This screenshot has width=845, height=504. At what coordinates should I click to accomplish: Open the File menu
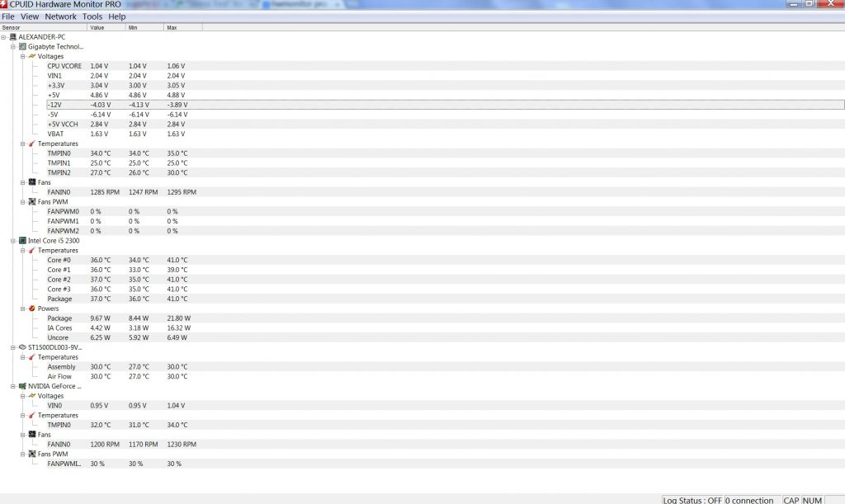click(x=8, y=16)
